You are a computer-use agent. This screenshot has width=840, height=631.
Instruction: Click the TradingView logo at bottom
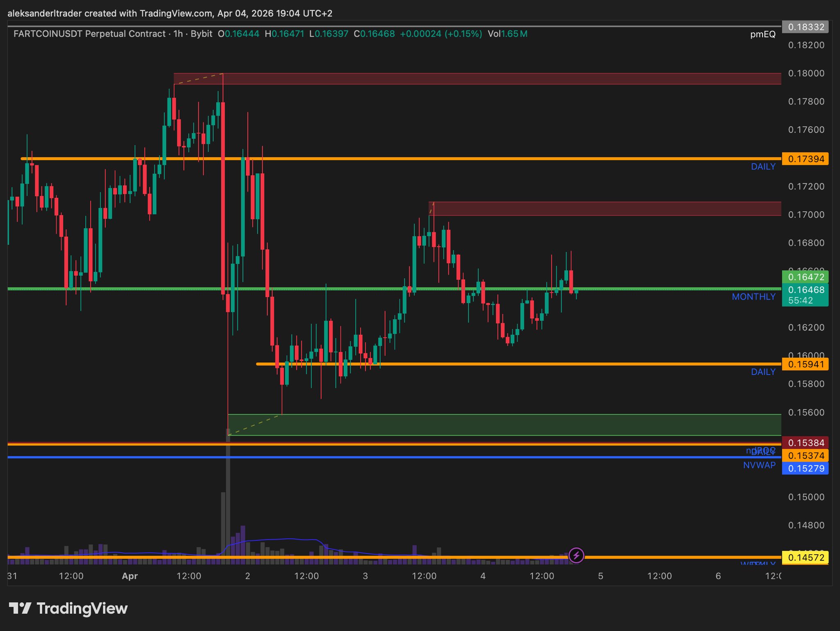[x=68, y=608]
